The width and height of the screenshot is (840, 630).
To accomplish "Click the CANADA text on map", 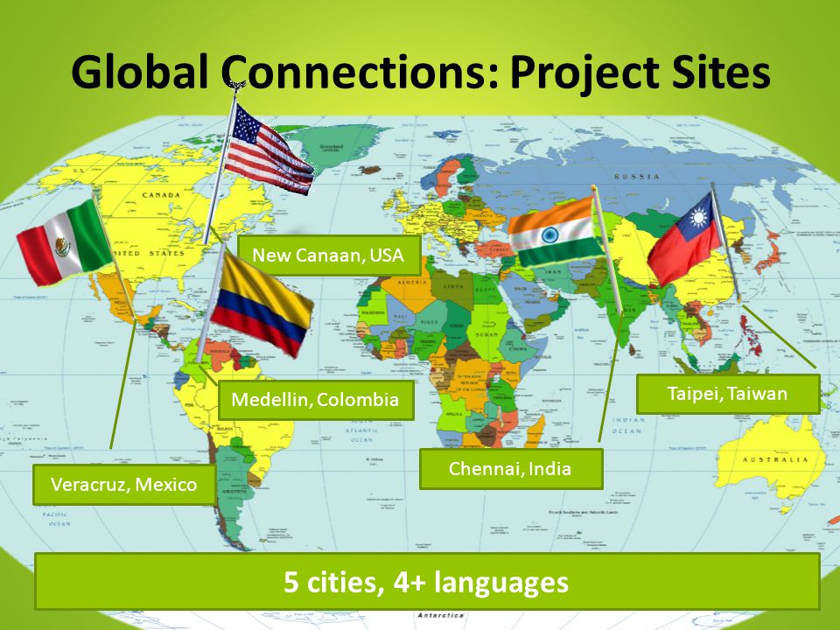I will click(x=161, y=195).
